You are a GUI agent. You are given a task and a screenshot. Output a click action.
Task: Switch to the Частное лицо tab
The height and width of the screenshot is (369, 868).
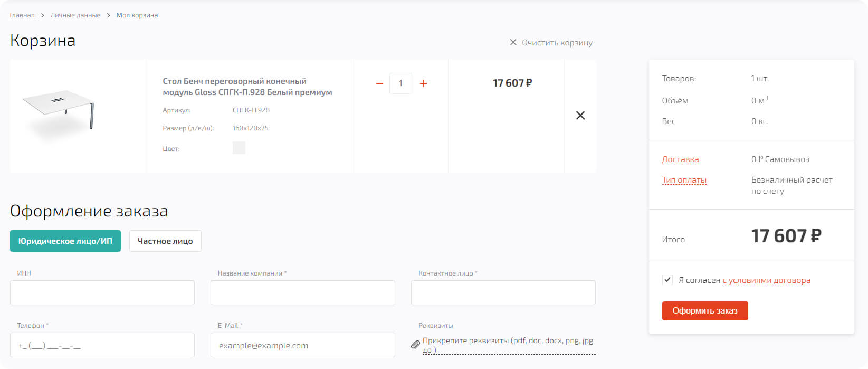165,241
